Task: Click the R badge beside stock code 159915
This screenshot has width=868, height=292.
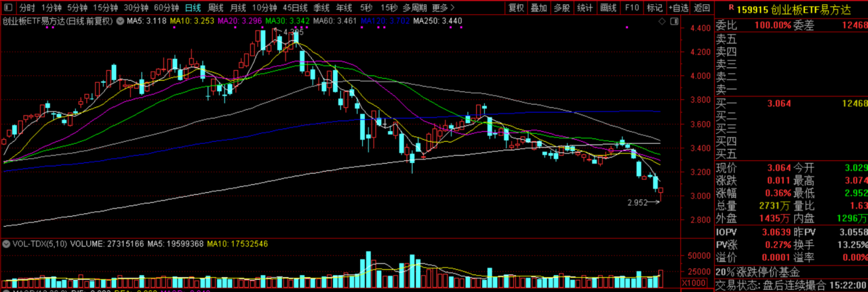Action: (x=732, y=8)
